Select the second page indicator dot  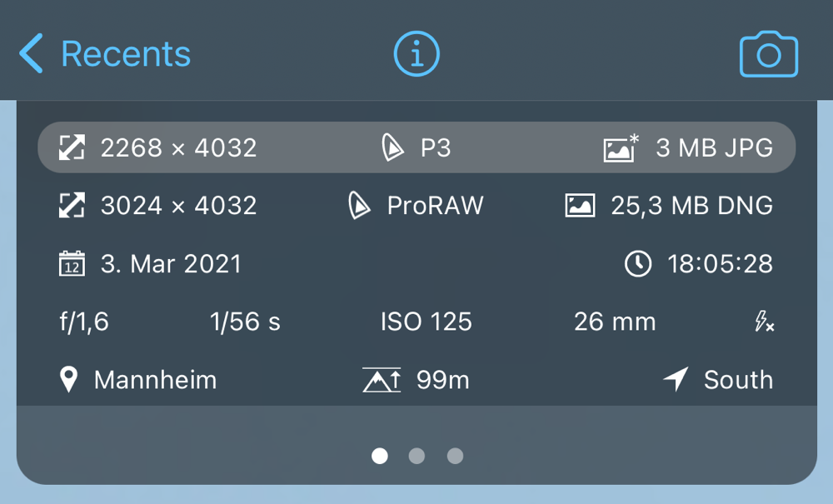(x=417, y=457)
